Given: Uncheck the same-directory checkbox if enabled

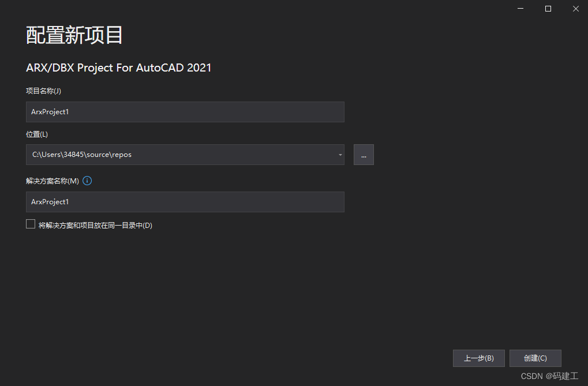Looking at the screenshot, I should [x=30, y=223].
